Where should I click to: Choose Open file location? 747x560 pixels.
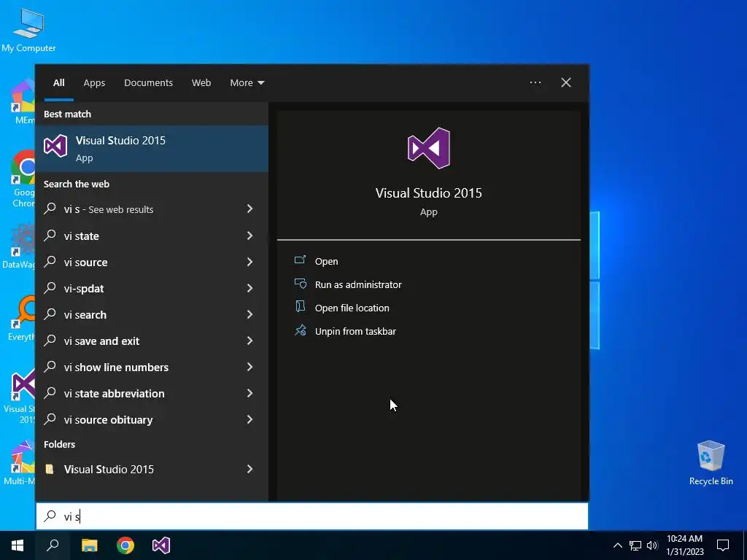click(x=352, y=308)
